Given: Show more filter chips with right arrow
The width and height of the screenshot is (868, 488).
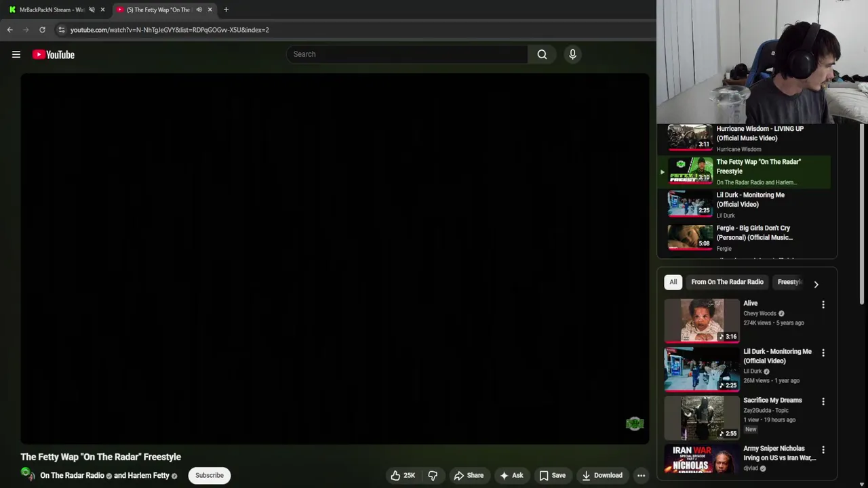Looking at the screenshot, I should click(x=816, y=285).
